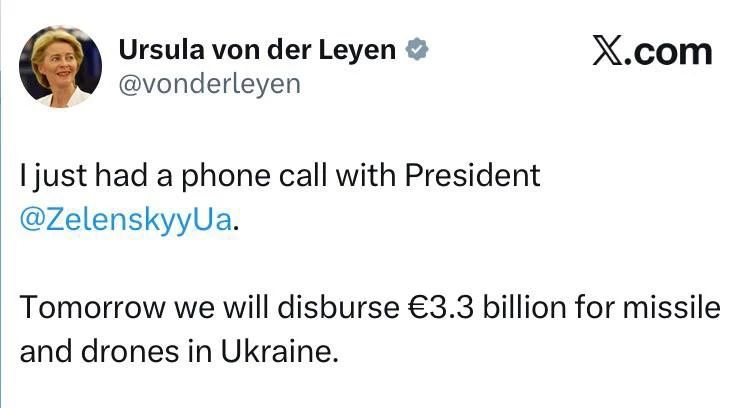Select the word "Ukraine." ending the tweet
The height and width of the screenshot is (408, 750).
279,352
